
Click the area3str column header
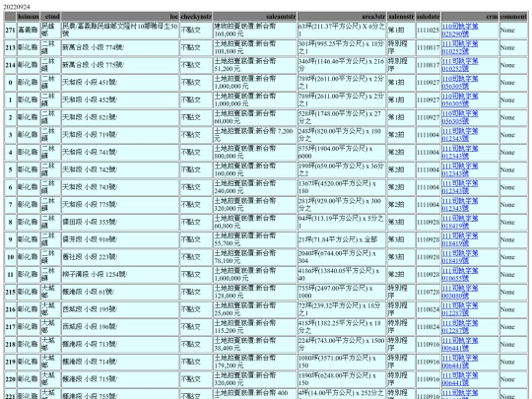pos(342,17)
